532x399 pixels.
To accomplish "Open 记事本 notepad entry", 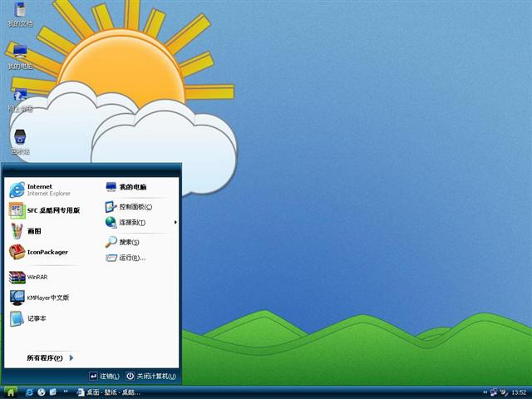I will [27, 318].
